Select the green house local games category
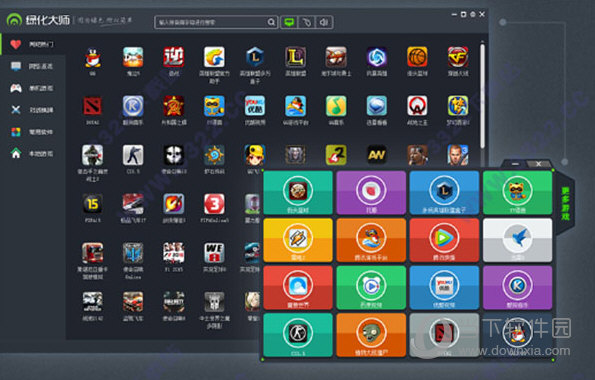This screenshot has width=595, height=380. pyautogui.click(x=33, y=154)
